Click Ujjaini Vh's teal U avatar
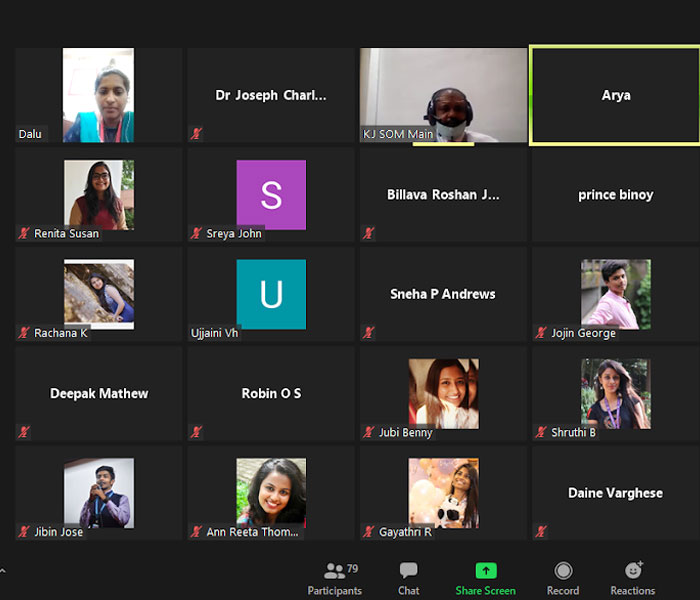700x600 pixels. [x=271, y=294]
